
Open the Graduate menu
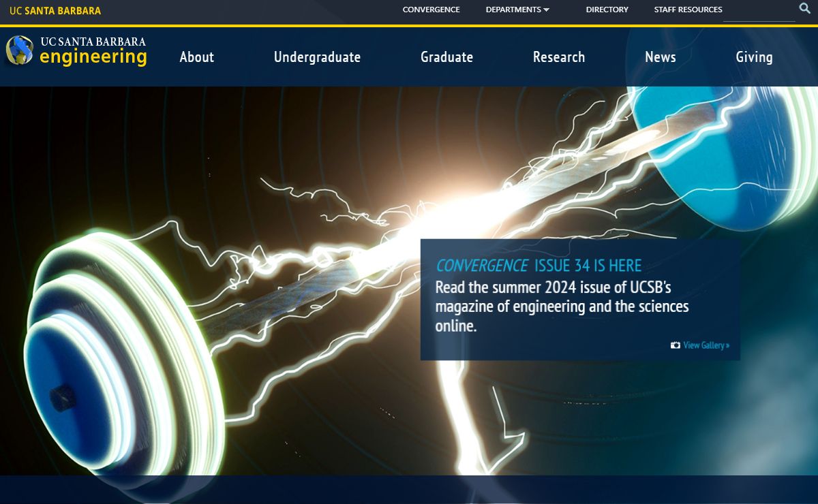coord(446,57)
